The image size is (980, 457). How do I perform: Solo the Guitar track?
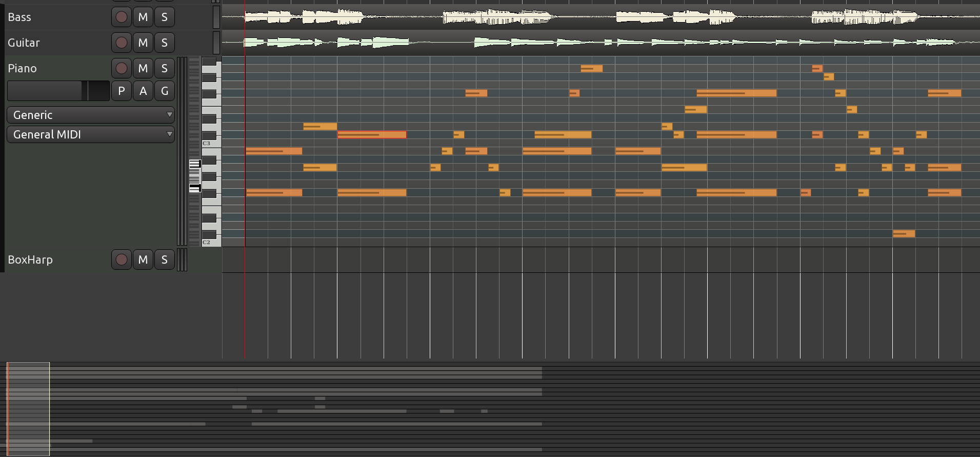pos(165,43)
